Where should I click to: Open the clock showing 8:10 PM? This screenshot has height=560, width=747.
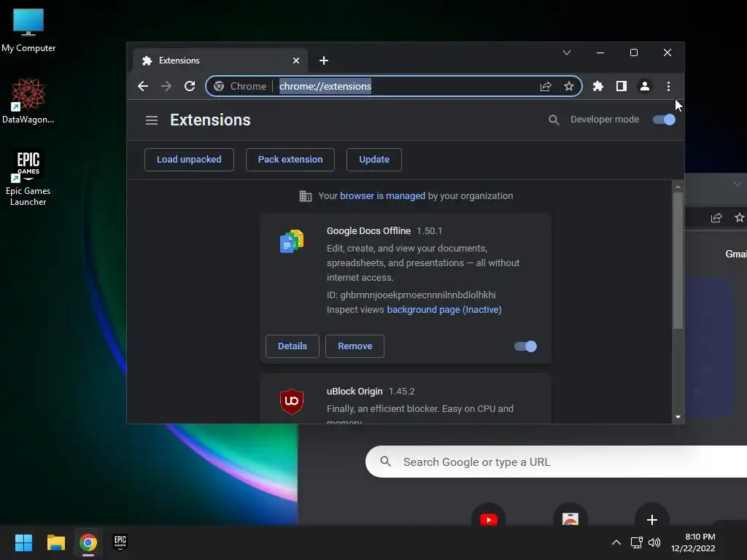[693, 542]
